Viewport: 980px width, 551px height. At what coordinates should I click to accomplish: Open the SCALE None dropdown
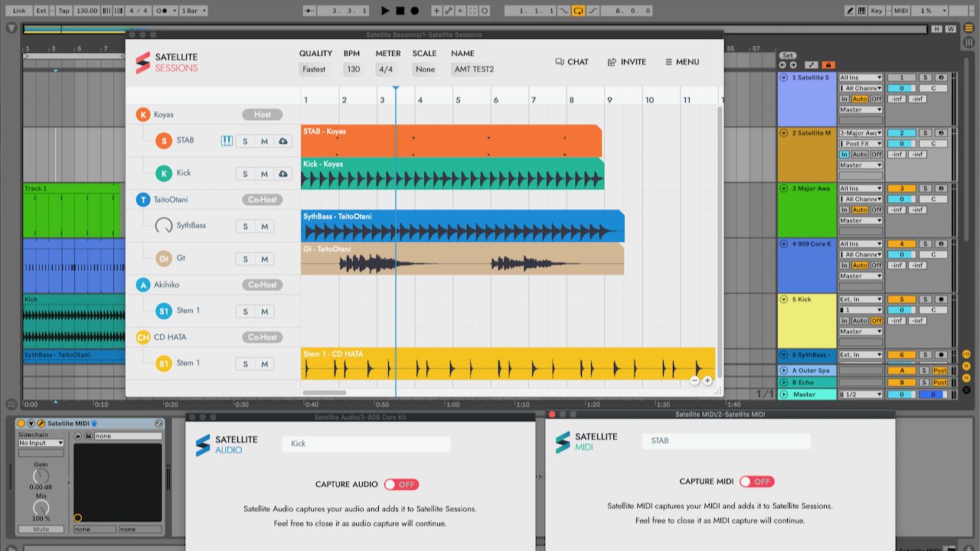coord(425,69)
